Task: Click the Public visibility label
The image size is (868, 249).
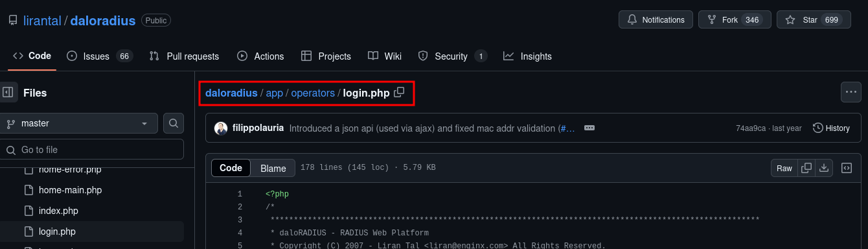Action: click(156, 20)
